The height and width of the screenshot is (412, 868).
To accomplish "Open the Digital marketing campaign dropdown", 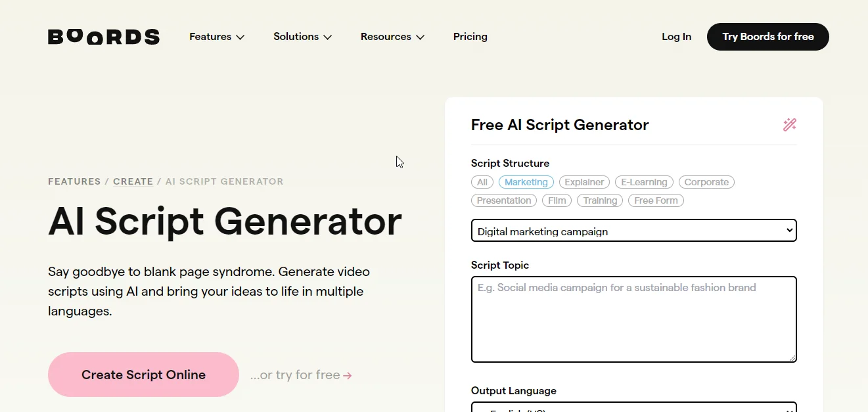I will click(633, 231).
